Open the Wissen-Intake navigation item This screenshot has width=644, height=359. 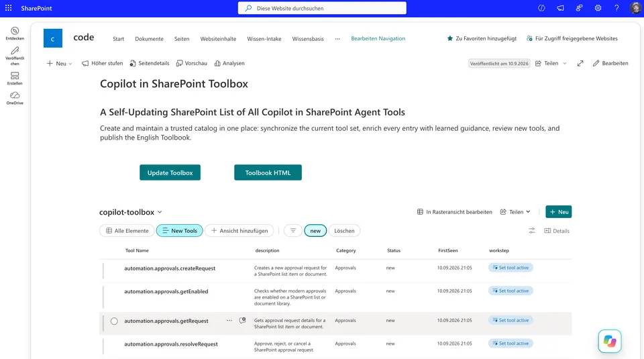click(264, 39)
